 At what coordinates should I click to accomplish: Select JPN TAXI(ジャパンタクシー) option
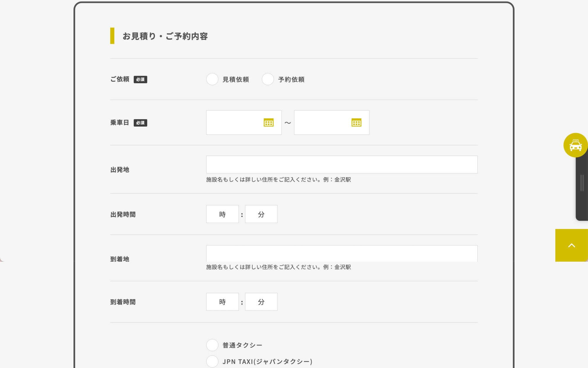coord(212,362)
